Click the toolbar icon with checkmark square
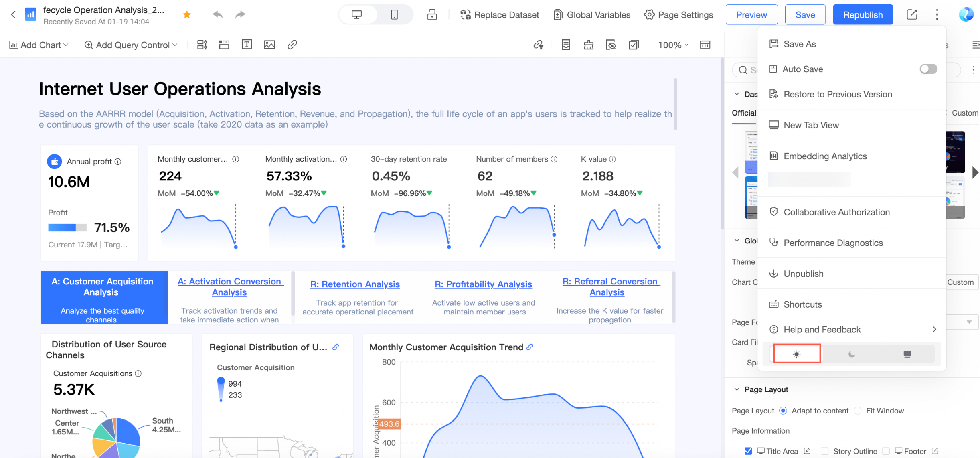This screenshot has width=980, height=458. (634, 45)
